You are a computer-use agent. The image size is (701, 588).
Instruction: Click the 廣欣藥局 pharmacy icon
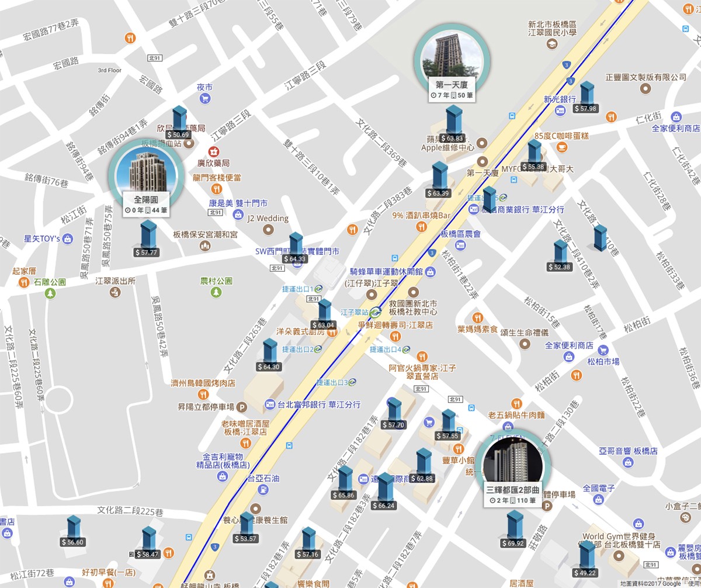click(214, 152)
